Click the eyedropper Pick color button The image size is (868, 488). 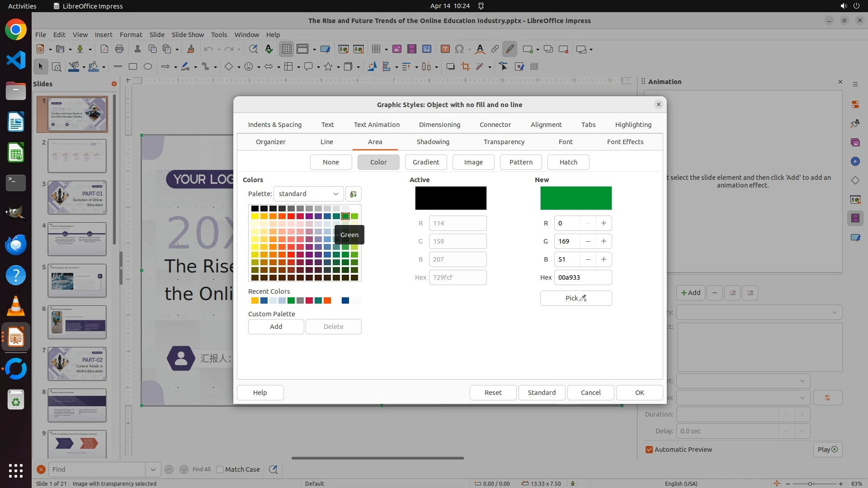tap(576, 298)
